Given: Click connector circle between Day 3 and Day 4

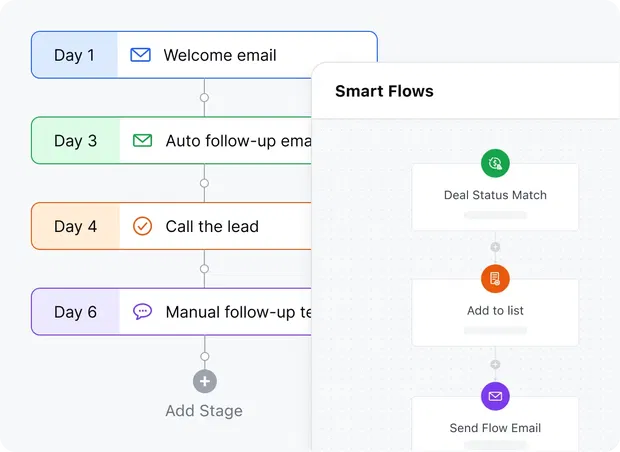Looking at the screenshot, I should (204, 183).
